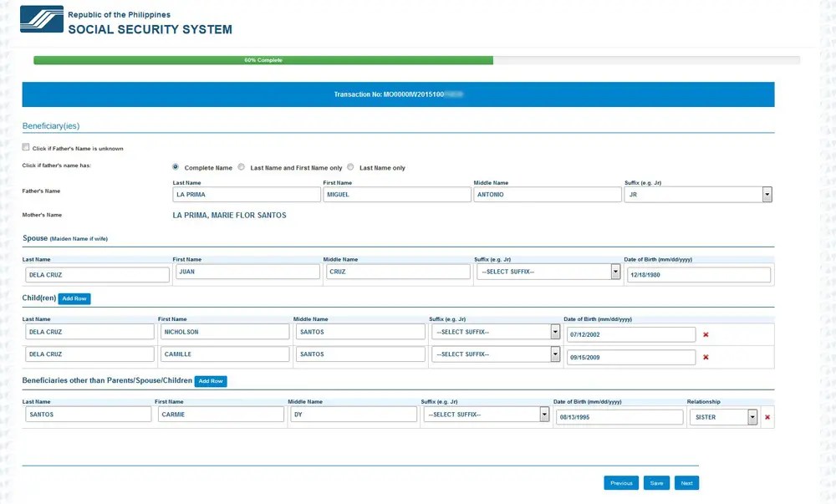The height and width of the screenshot is (504, 836).
Task: Add a row under Child(ren)
Action: (x=74, y=299)
